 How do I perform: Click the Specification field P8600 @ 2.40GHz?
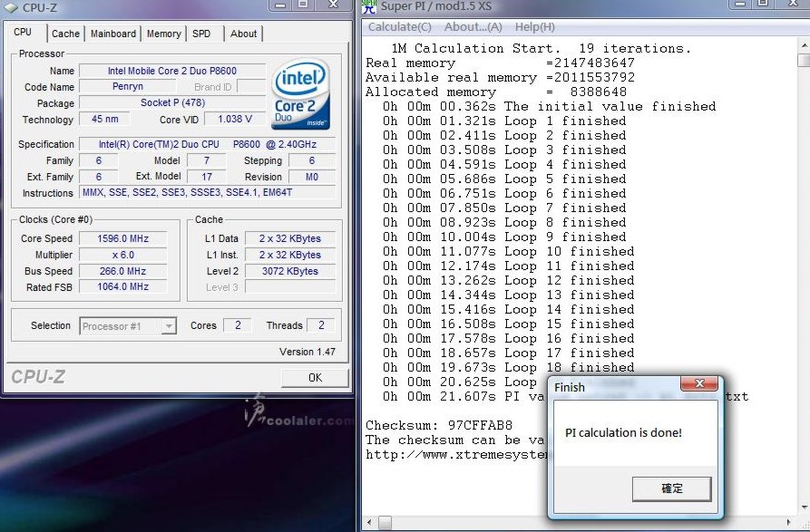click(207, 144)
